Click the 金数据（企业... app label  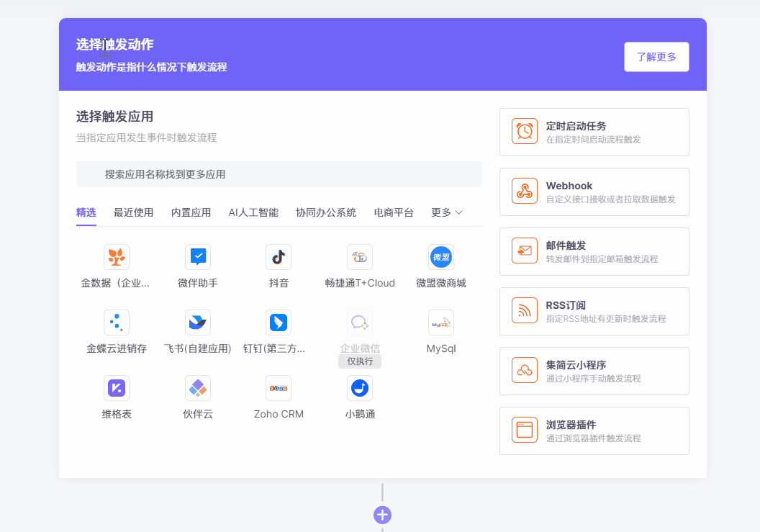[x=115, y=283]
